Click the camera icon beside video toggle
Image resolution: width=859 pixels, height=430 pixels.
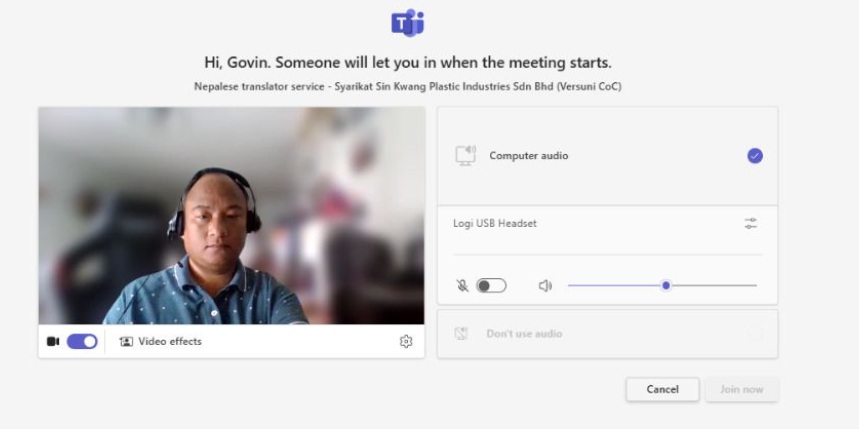coord(53,342)
